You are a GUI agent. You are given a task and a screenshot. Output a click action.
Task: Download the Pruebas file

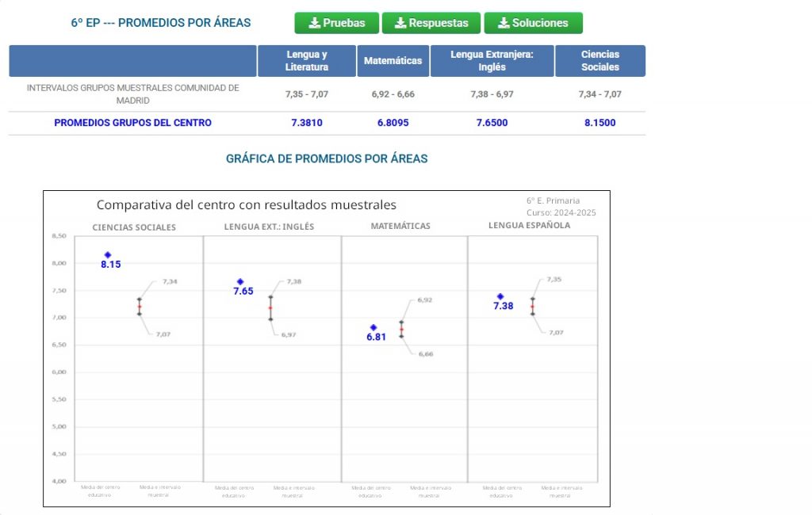[x=336, y=23]
